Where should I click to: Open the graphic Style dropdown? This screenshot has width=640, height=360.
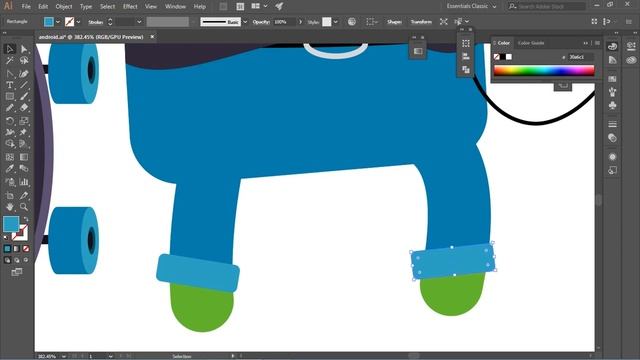point(336,22)
